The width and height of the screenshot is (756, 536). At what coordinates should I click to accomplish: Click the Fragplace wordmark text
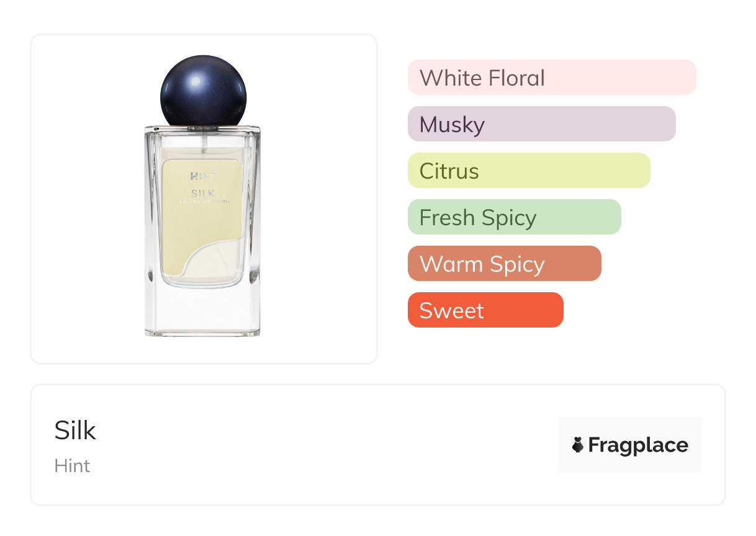(x=638, y=445)
